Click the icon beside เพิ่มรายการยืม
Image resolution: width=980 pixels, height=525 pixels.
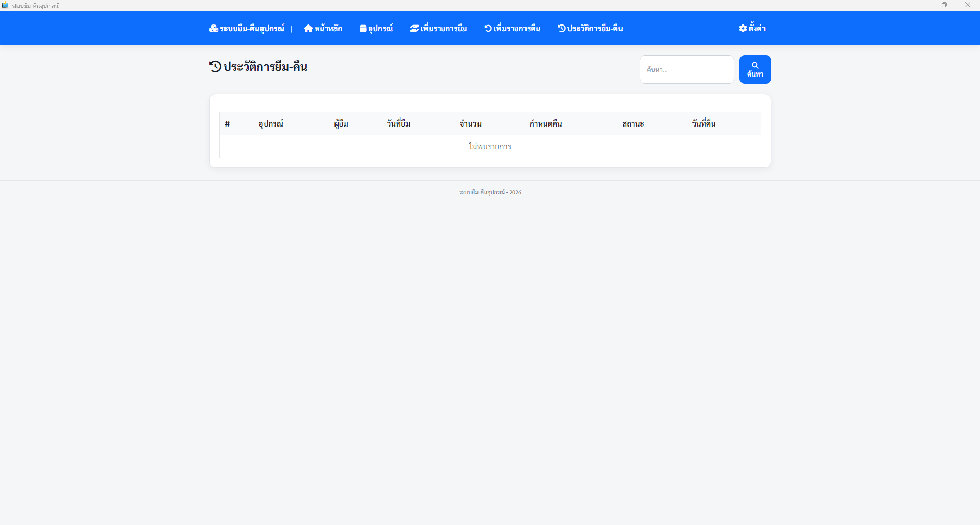pos(414,29)
